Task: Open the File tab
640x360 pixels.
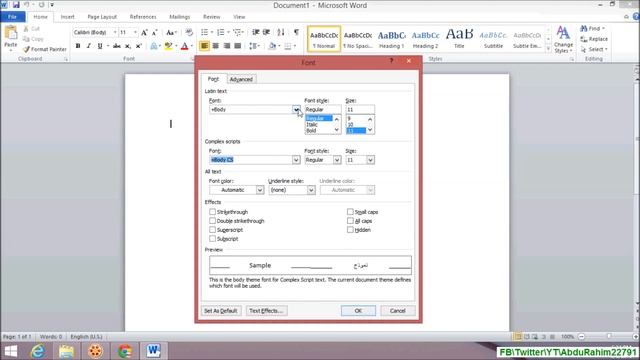Action: coord(13,17)
